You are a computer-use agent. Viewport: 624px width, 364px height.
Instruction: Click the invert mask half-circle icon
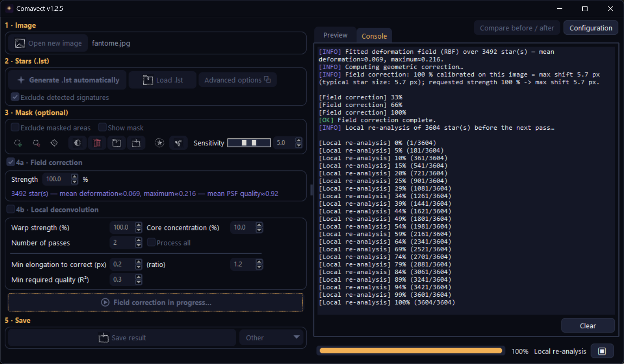(77, 143)
